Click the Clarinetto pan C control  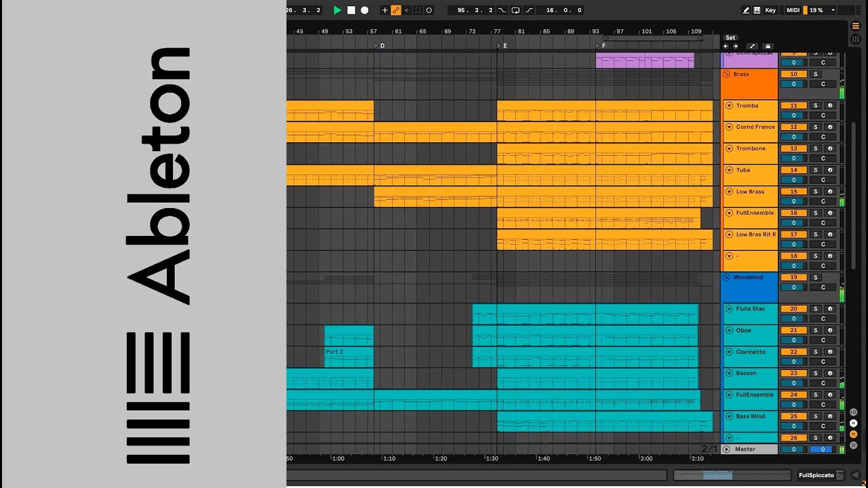[x=823, y=361]
